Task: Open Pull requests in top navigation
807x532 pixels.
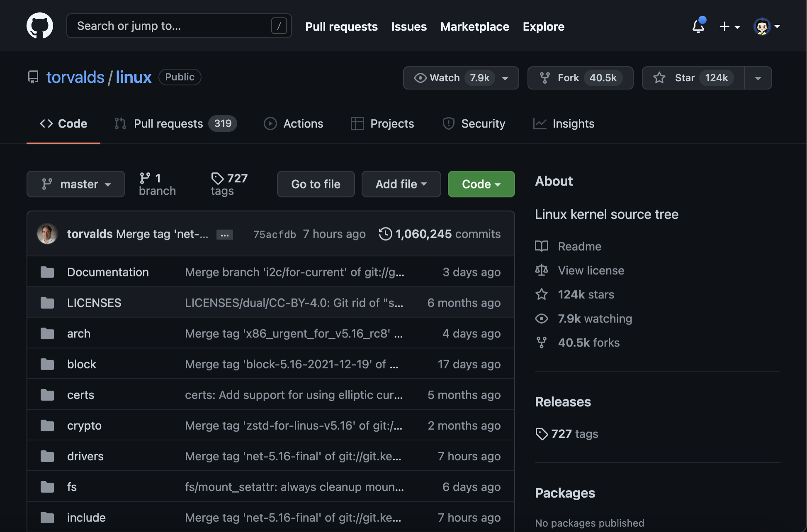Action: pos(341,27)
